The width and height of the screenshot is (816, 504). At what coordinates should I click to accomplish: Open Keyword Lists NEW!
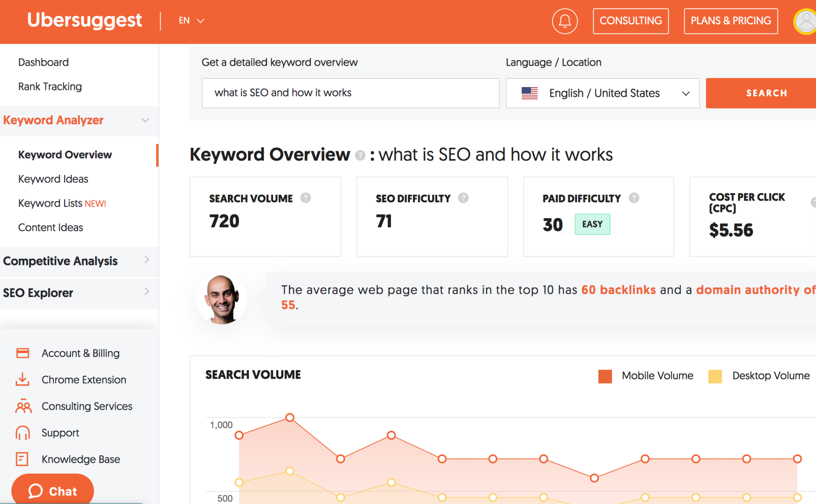point(62,203)
